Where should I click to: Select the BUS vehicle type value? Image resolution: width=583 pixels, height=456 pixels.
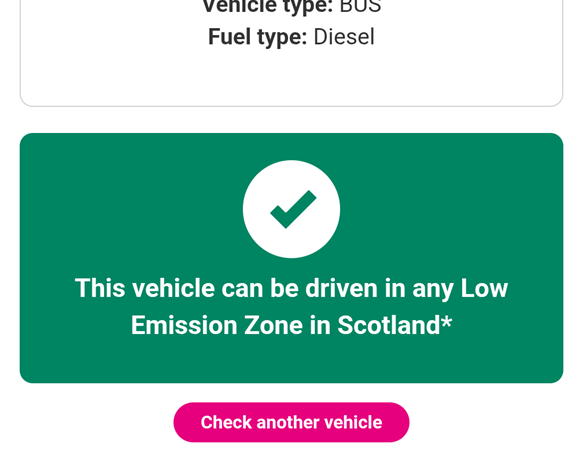360,6
